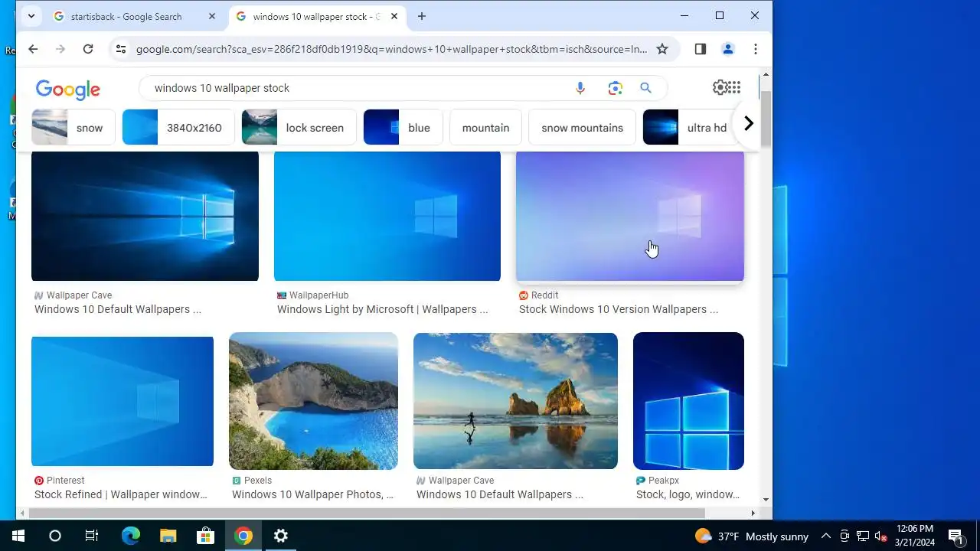Open a new tab with the plus button
The image size is (980, 551).
click(421, 16)
